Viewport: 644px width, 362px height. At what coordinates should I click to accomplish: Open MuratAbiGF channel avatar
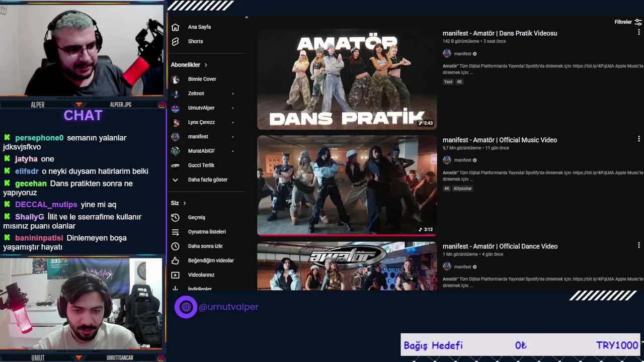click(x=175, y=151)
